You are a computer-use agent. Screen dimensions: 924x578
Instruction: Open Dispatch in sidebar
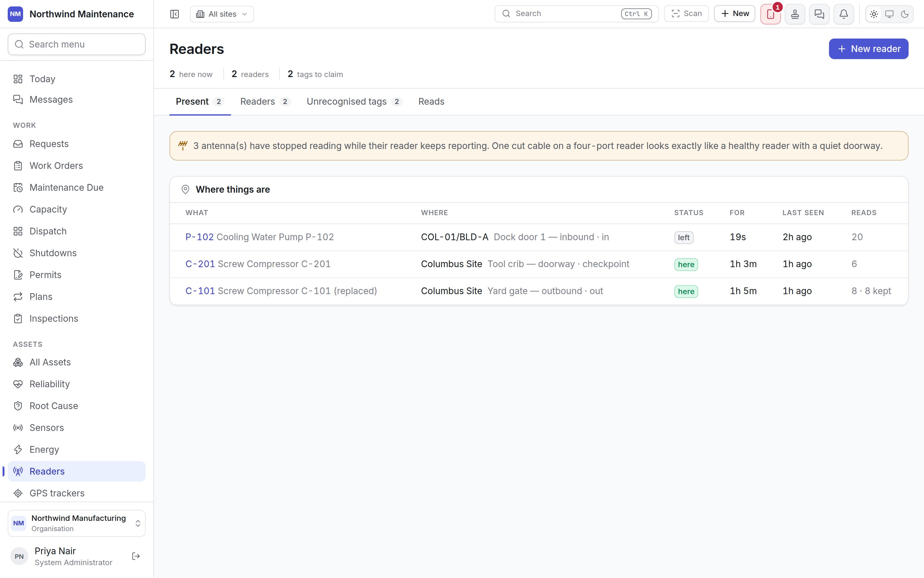pos(77,231)
